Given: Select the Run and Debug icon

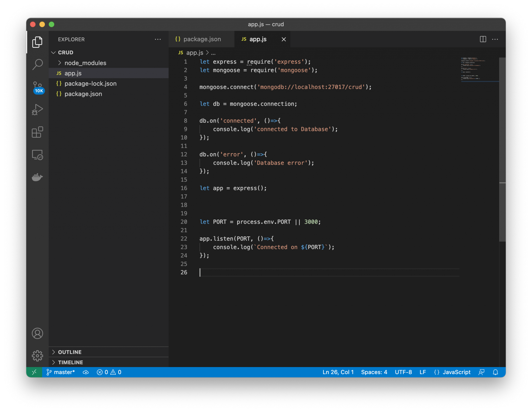Looking at the screenshot, I should click(38, 109).
